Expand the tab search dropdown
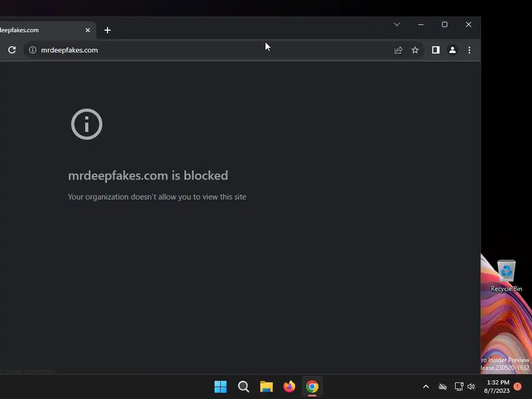Screen dimensions: 532x399 coord(397,24)
